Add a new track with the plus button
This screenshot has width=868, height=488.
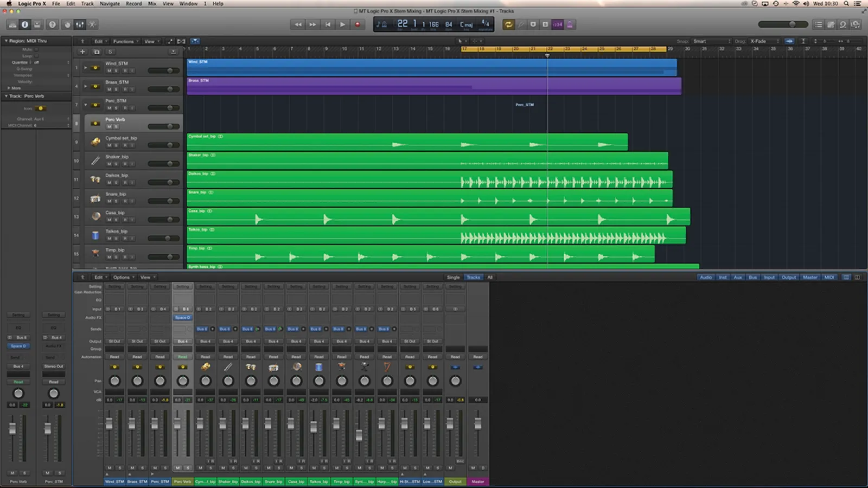(82, 52)
